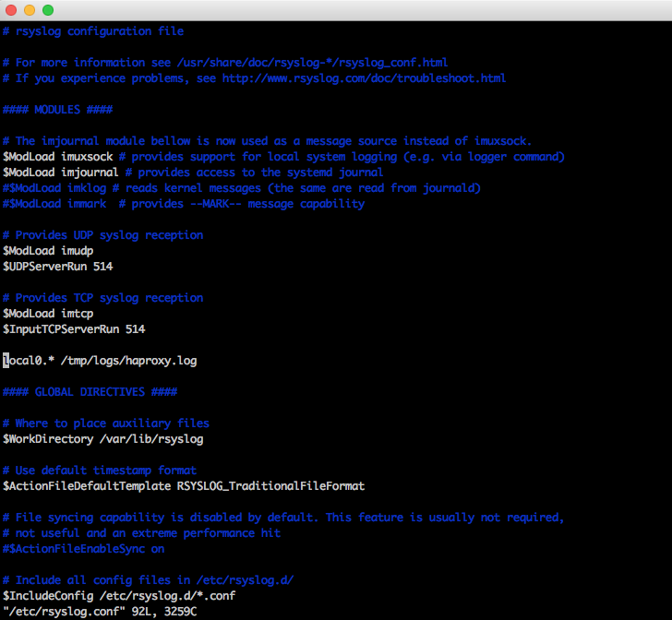The image size is (672, 620).
Task: Click the '#### MODULES ####' header line
Action: 58,110
